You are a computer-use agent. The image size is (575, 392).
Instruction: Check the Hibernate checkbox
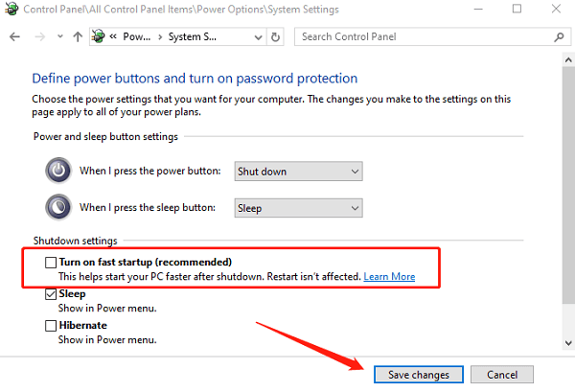pyautogui.click(x=51, y=326)
